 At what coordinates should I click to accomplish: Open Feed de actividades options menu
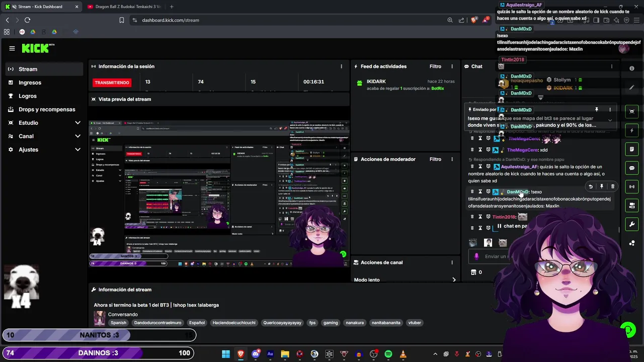452,66
